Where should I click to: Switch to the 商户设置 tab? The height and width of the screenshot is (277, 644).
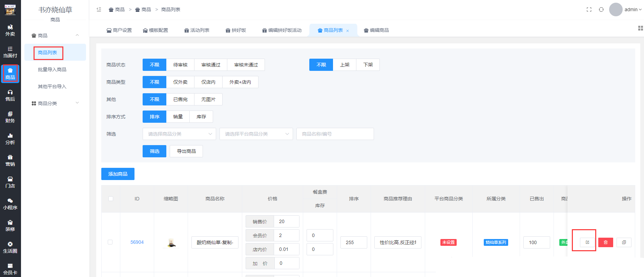[x=119, y=30]
